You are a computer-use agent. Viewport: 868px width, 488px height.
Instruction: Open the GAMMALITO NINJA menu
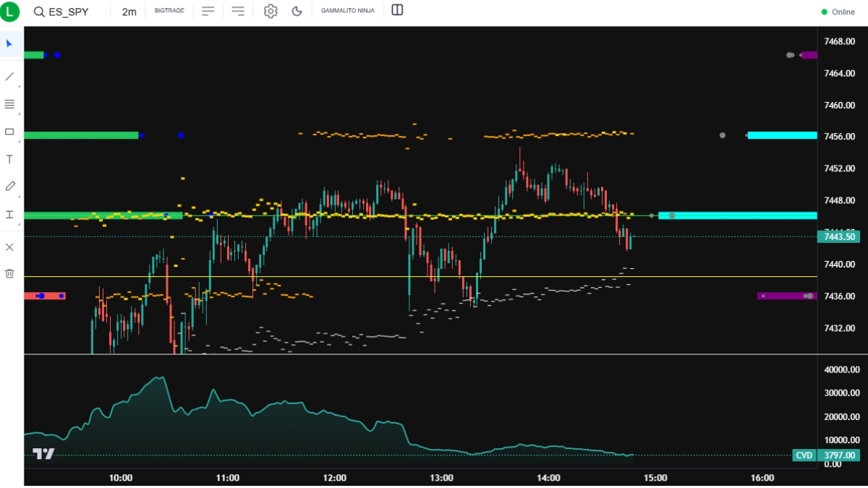coord(348,12)
